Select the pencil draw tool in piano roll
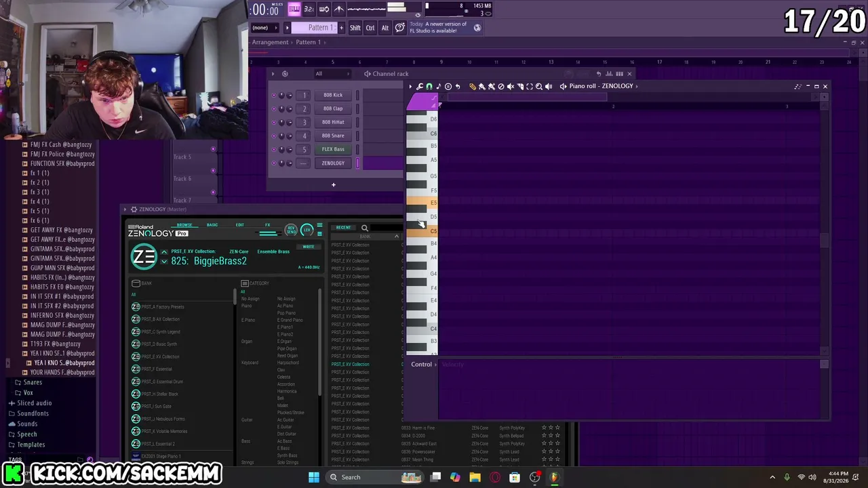The width and height of the screenshot is (868, 488). click(473, 87)
